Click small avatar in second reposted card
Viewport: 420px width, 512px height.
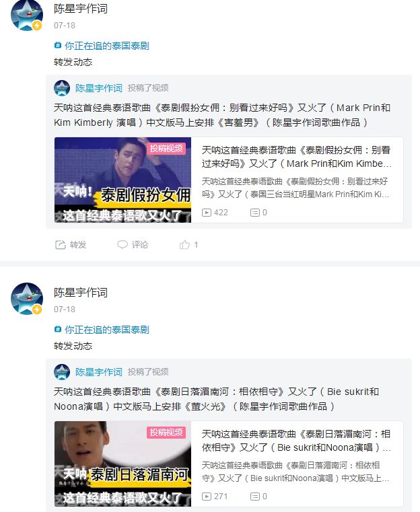tap(62, 372)
